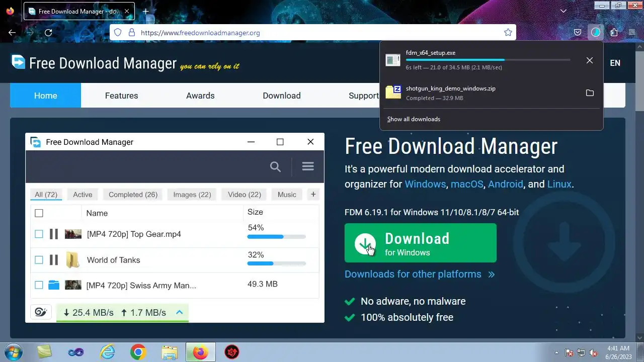
Task: Click the World of Tanks folder icon
Action: click(x=73, y=260)
